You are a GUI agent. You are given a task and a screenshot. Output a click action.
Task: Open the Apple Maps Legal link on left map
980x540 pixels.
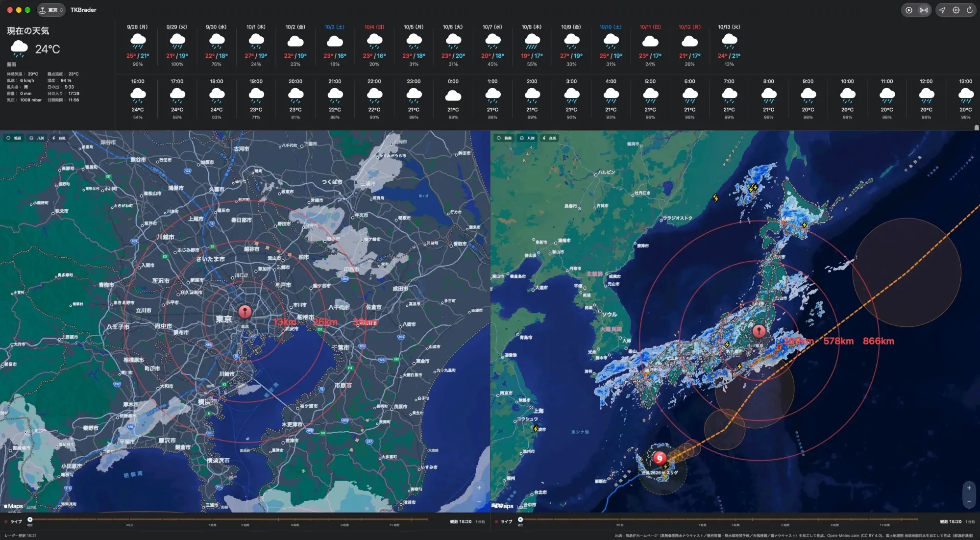[x=31, y=507]
